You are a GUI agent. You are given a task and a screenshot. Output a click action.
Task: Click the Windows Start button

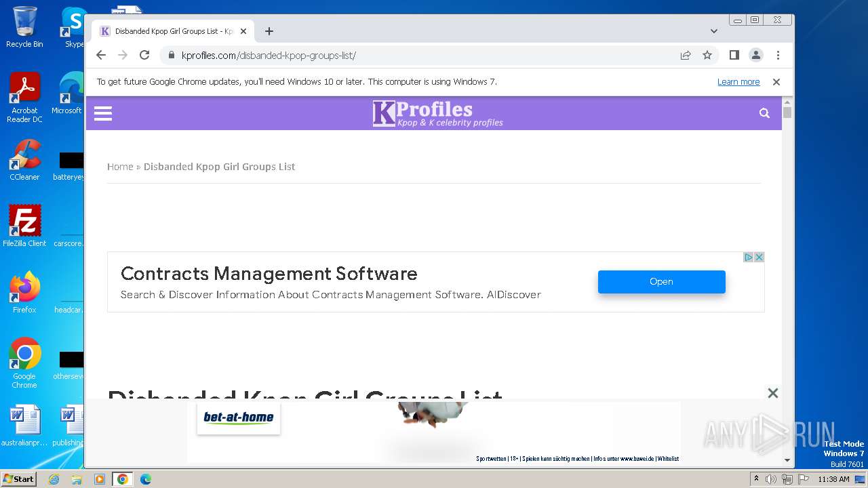(x=18, y=479)
